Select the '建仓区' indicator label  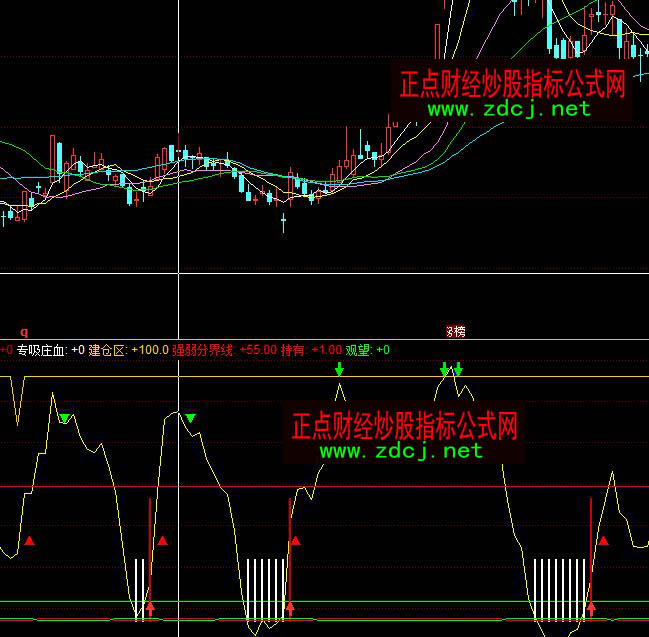[x=107, y=350]
